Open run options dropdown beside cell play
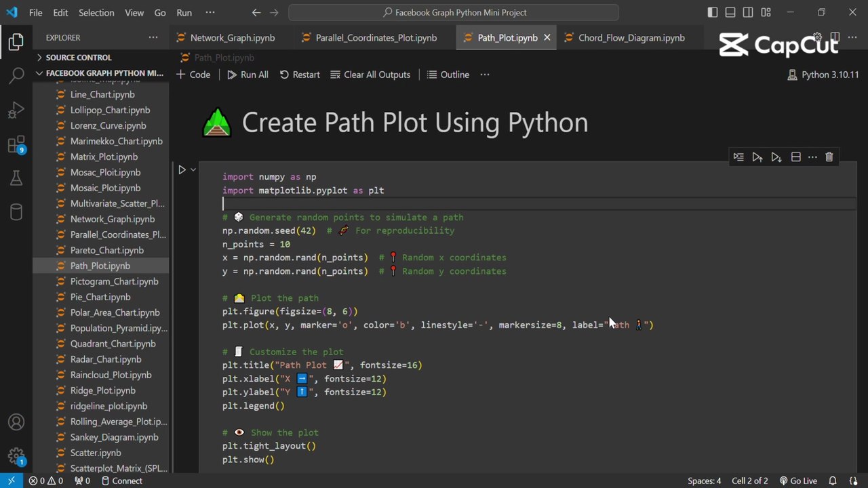 click(193, 169)
